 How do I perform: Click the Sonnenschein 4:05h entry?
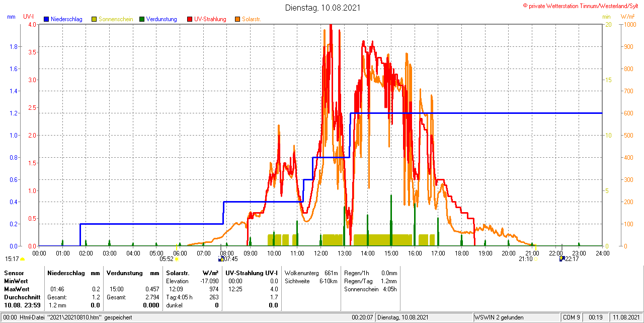(x=371, y=289)
